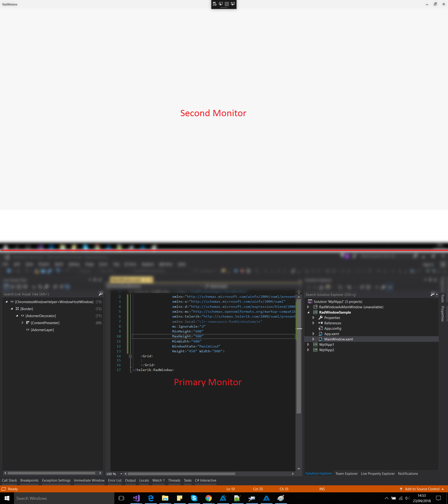Open Skype from the taskbar
The image size is (448, 504).
[x=194, y=498]
